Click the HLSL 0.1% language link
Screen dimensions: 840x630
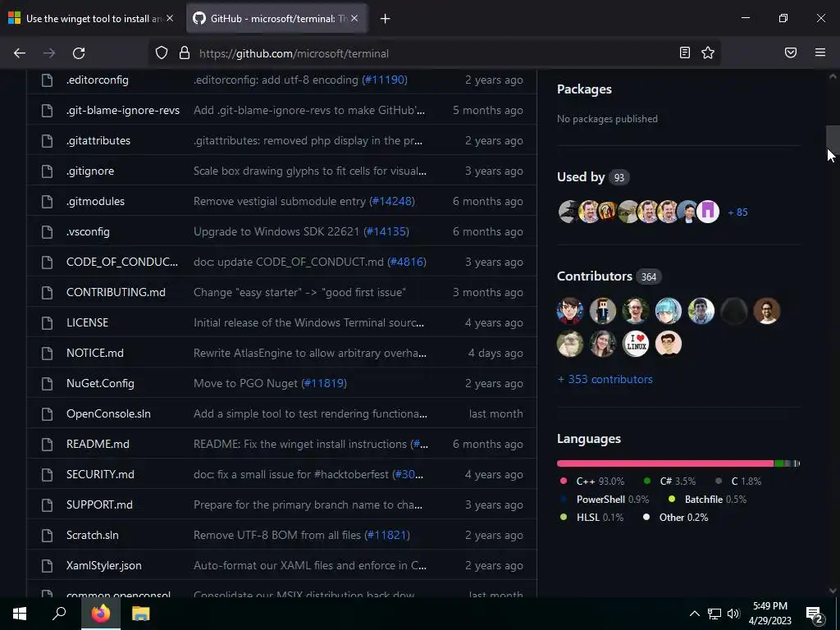[591, 518]
